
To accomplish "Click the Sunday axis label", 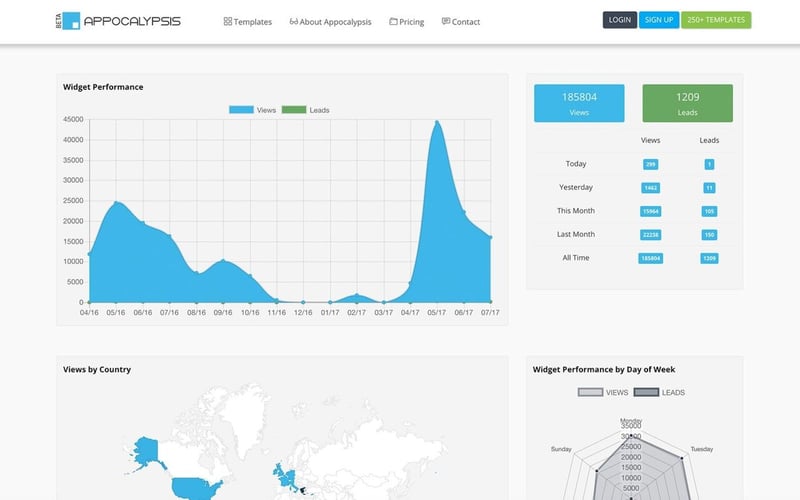I will [x=561, y=449].
